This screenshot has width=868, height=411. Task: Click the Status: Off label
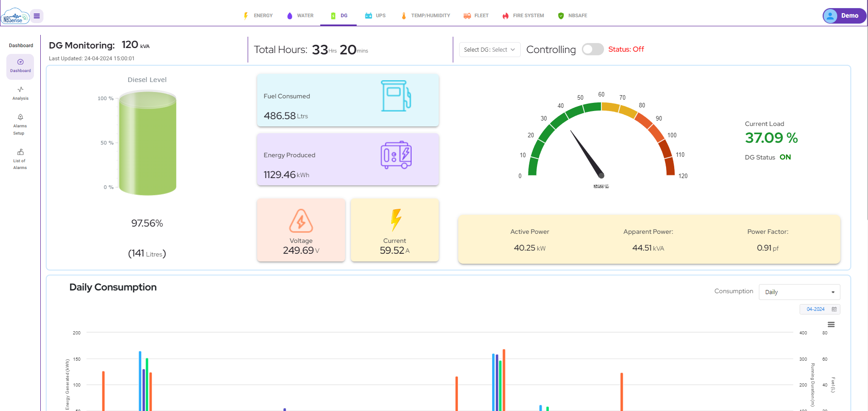point(626,49)
